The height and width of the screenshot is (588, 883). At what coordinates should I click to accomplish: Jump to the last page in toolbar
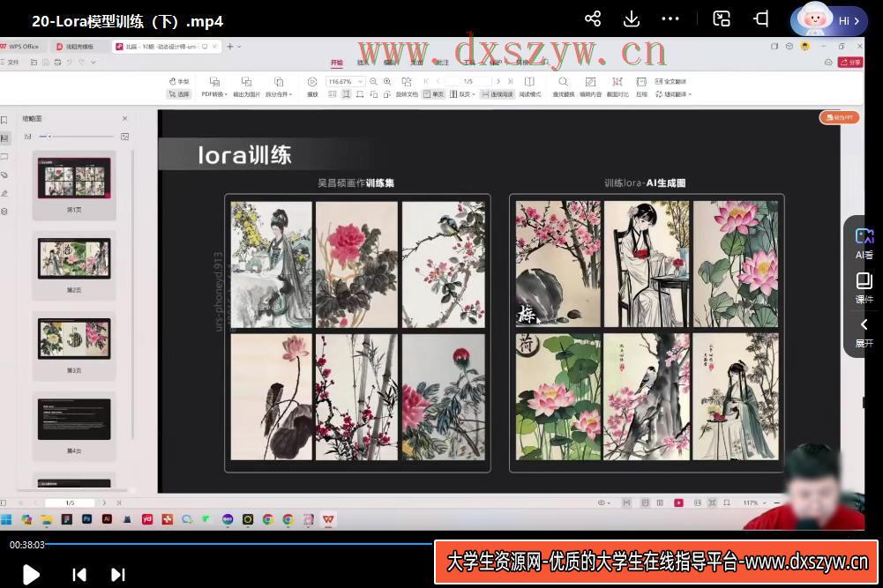point(511,82)
